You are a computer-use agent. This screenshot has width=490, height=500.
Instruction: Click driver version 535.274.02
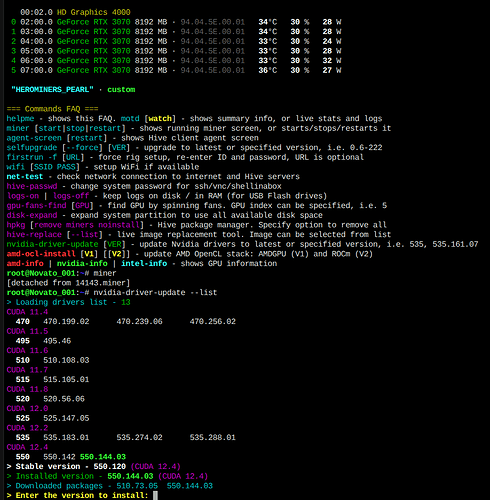(139, 437)
